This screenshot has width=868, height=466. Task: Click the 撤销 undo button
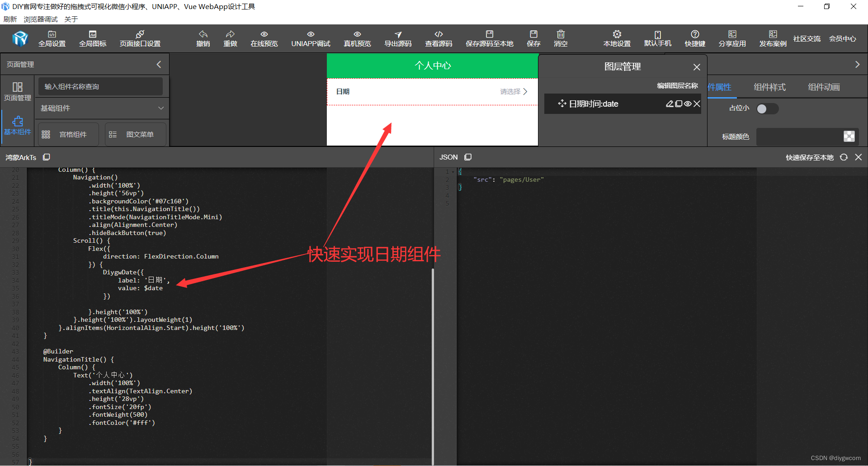click(203, 39)
